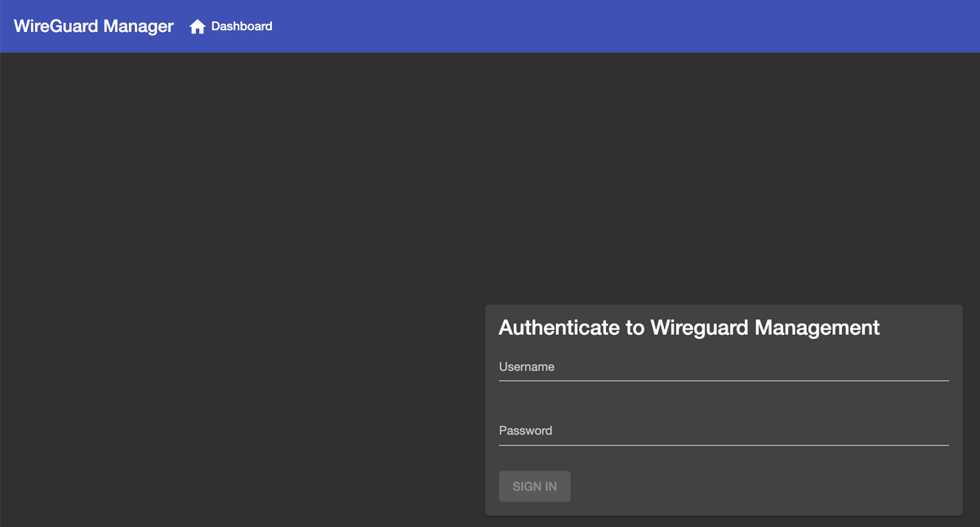Focus the Password input field
This screenshot has width=980, height=527.
click(724, 431)
